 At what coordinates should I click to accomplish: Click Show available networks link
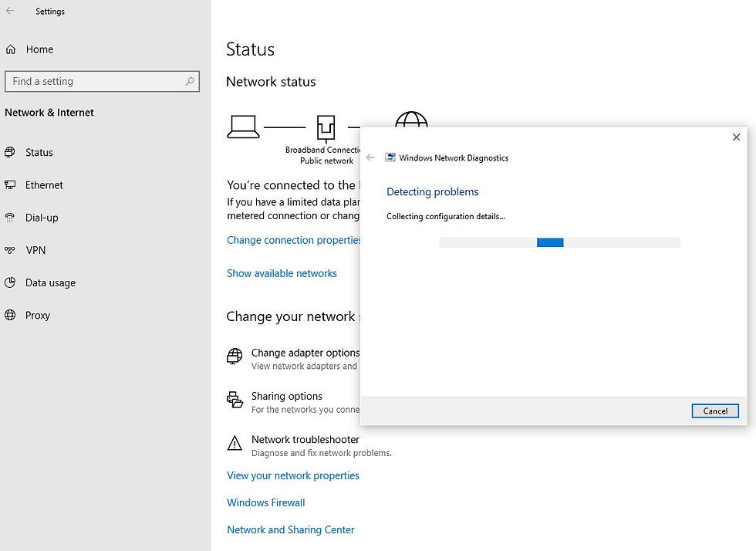(x=282, y=273)
